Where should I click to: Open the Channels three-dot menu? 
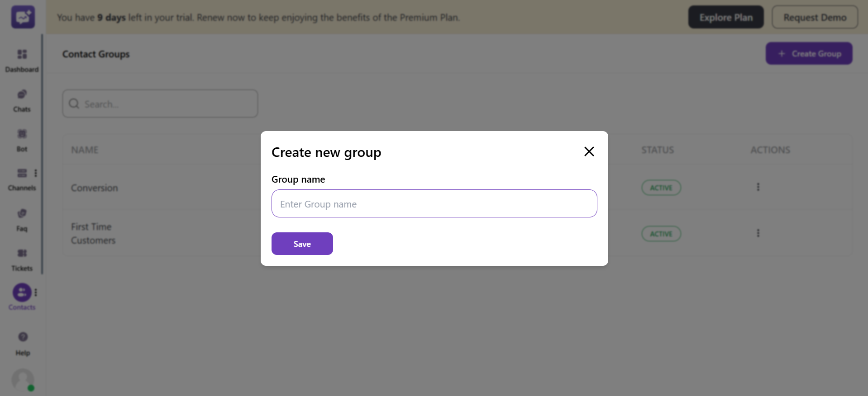coord(36,173)
